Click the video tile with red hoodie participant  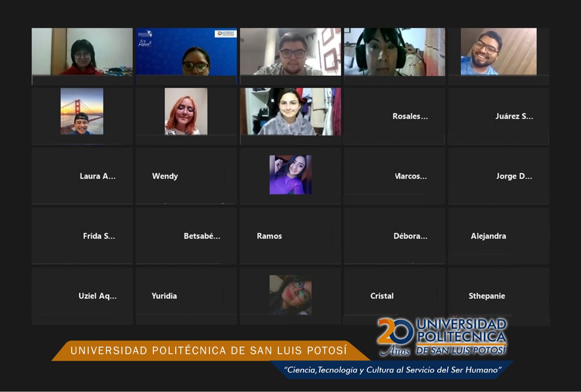82,52
